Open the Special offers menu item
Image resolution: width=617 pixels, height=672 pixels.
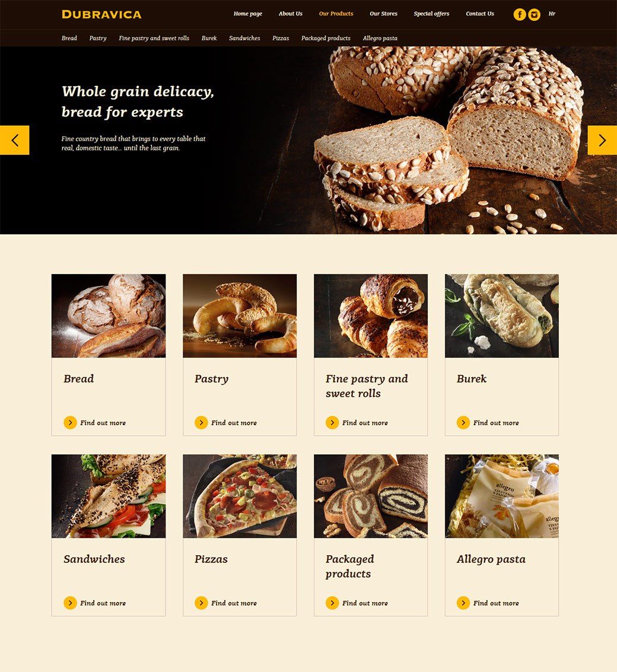pyautogui.click(x=431, y=14)
